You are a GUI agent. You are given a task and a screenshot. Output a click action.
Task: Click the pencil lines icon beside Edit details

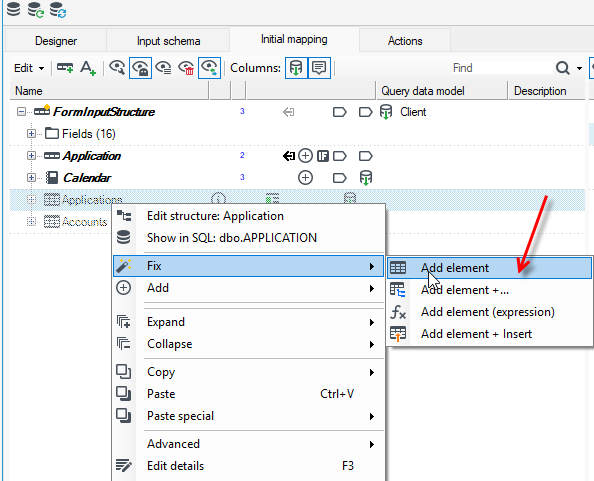(x=123, y=465)
